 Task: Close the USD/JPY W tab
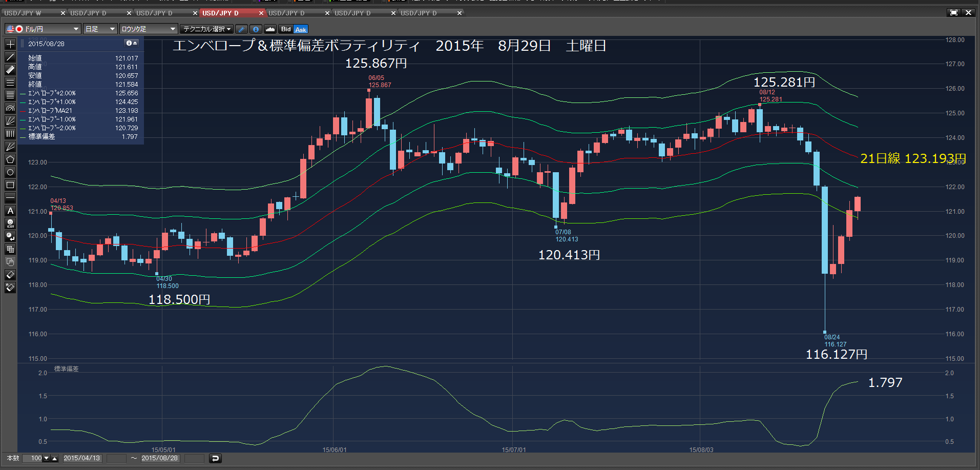tap(63, 13)
